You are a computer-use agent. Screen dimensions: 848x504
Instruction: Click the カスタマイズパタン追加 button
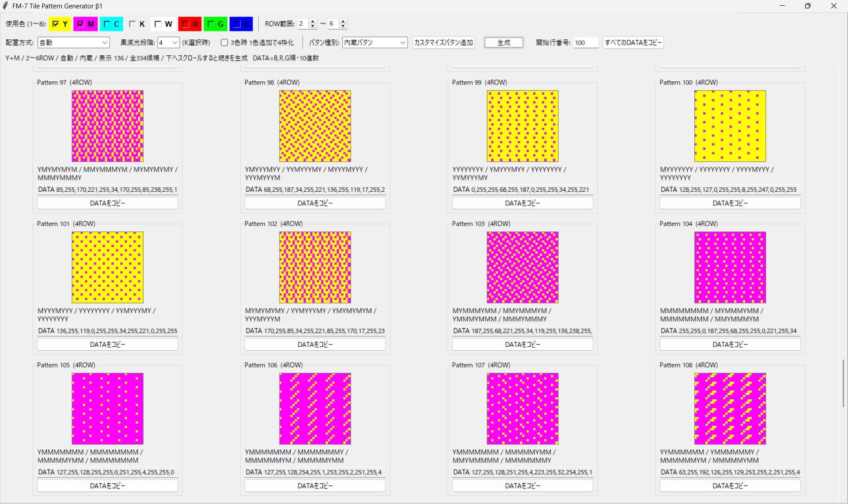(x=443, y=42)
